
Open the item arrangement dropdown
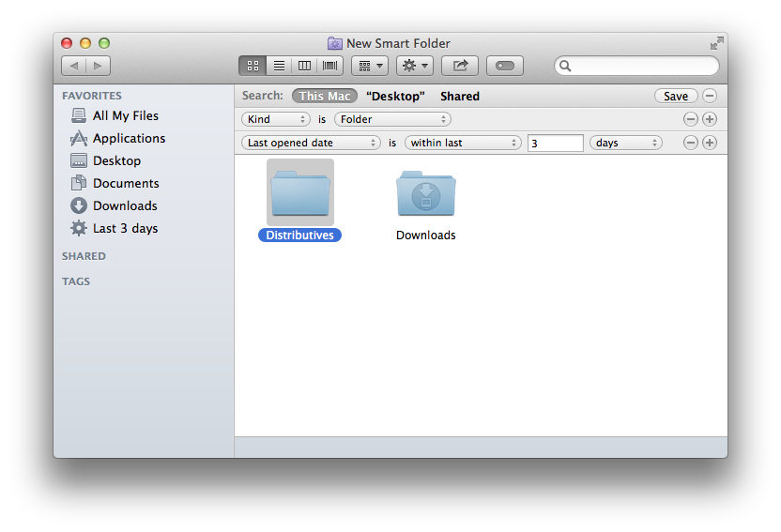pyautogui.click(x=370, y=66)
